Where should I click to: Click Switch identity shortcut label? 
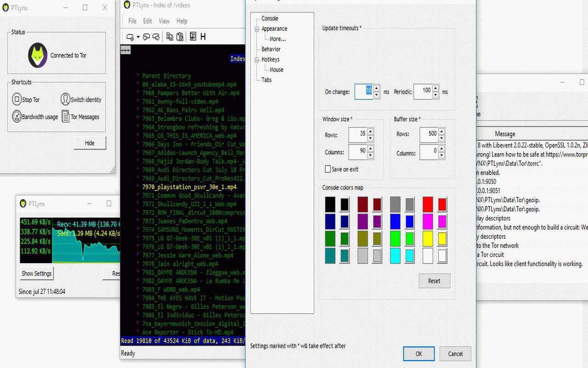point(86,100)
